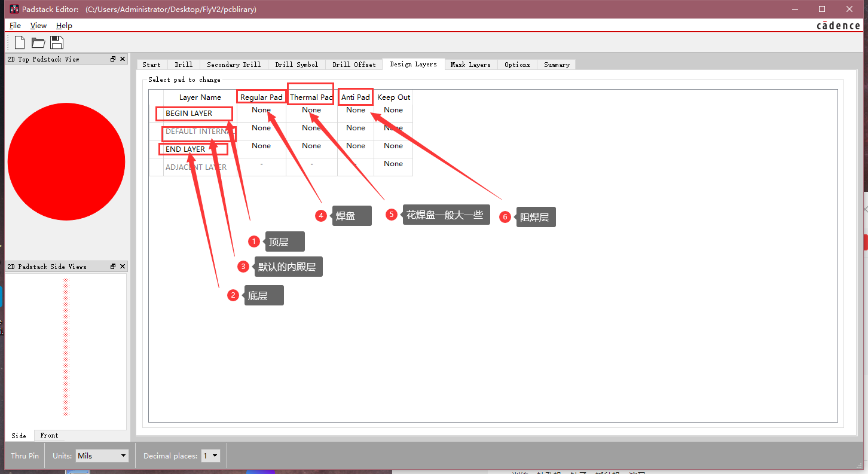This screenshot has height=474, width=868.
Task: Open a padstack using the folder icon
Action: [37, 42]
